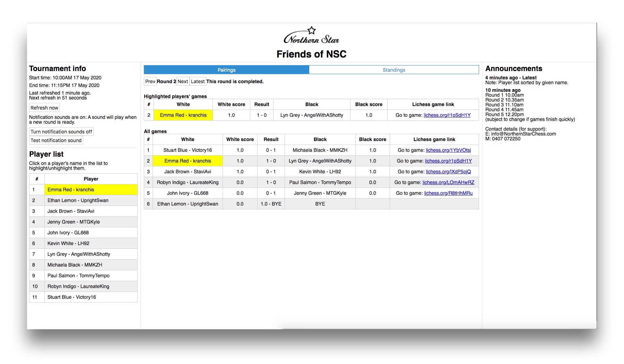The height and width of the screenshot is (364, 624).
Task: Highlight Jenny Green - MTGKyle in player list
Action: point(91,222)
